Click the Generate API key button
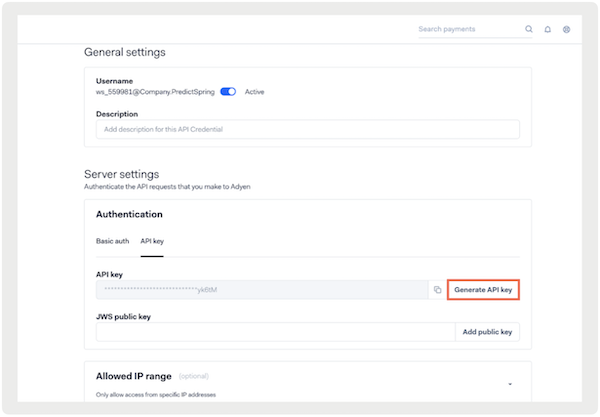 click(x=483, y=290)
